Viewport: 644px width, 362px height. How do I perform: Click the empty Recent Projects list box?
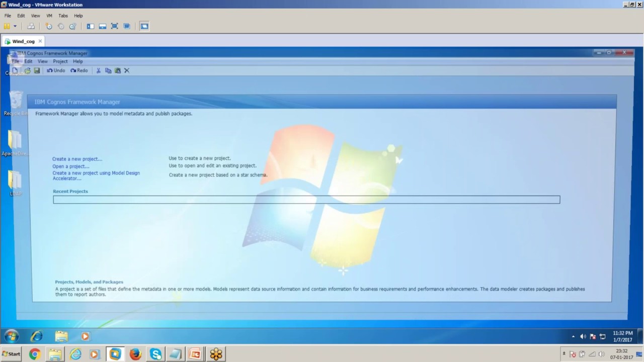(306, 200)
